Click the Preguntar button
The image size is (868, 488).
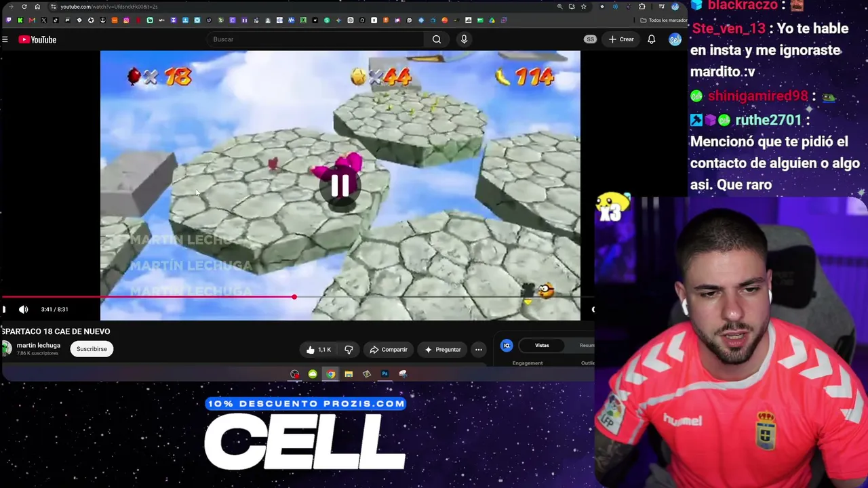coord(442,350)
